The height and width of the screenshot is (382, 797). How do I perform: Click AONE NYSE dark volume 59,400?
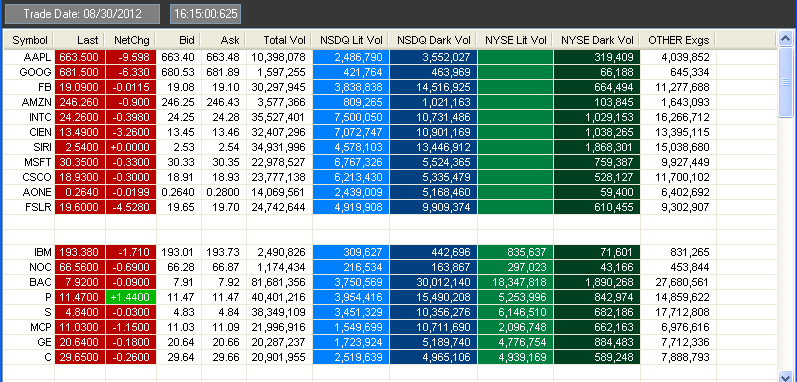(598, 193)
